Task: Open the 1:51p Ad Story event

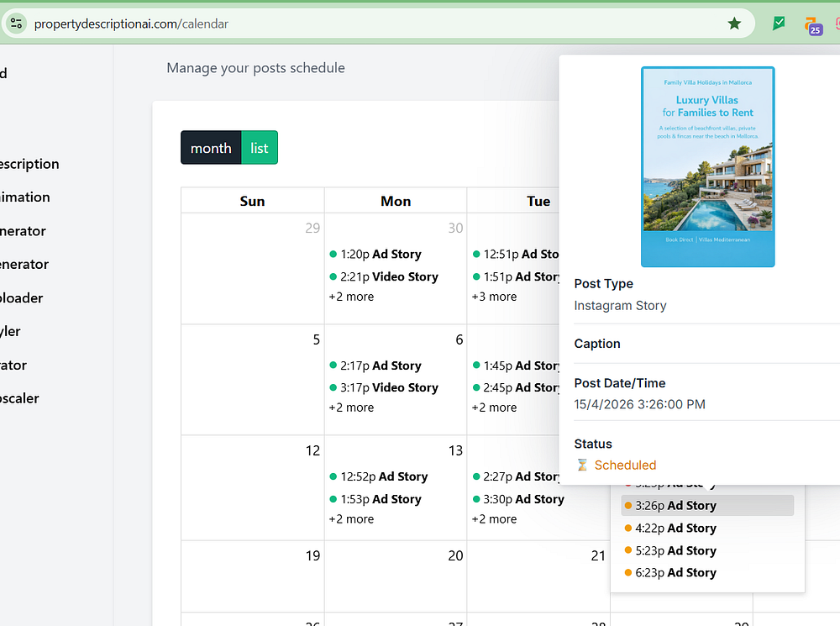Action: [517, 276]
